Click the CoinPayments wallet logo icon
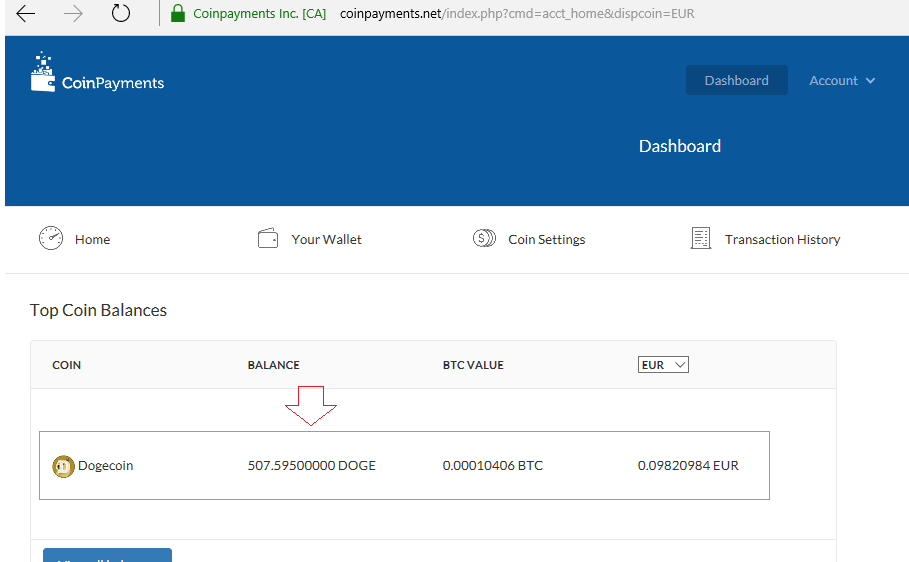 point(43,72)
